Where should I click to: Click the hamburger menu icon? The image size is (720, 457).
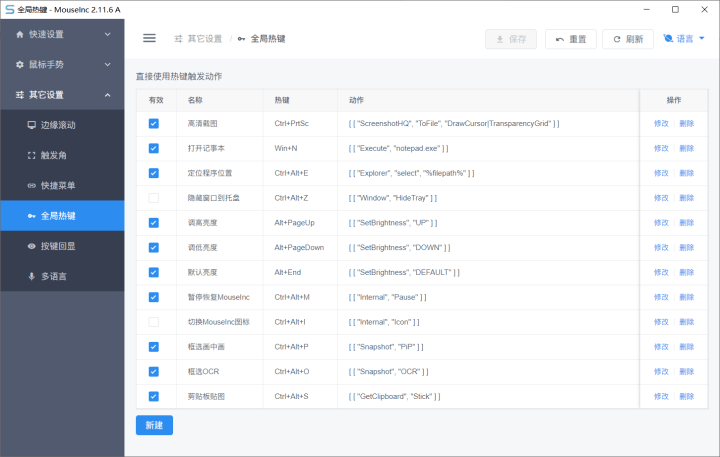149,38
